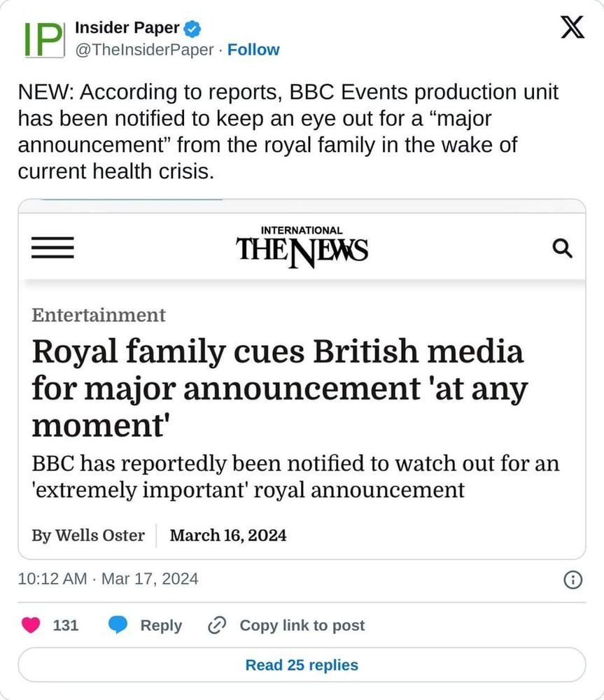Open the X logo in the corner
Viewport: 604px width, 700px height.
[574, 30]
